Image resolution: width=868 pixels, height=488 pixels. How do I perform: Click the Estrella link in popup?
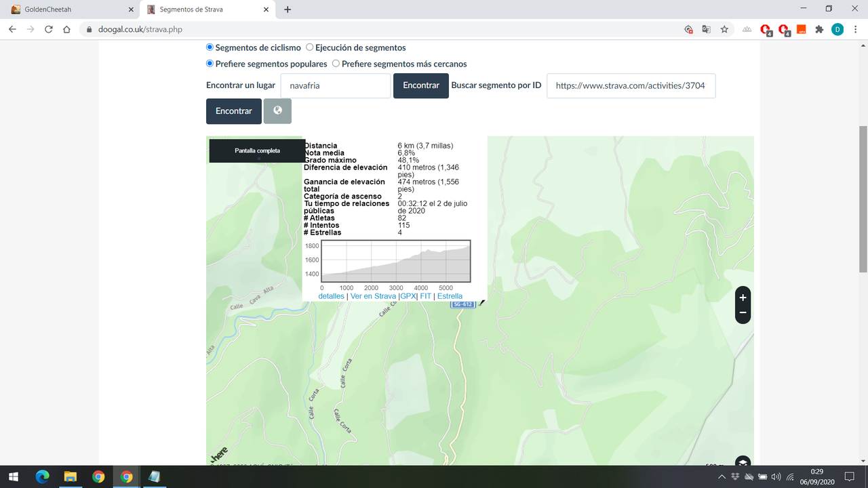tap(450, 296)
